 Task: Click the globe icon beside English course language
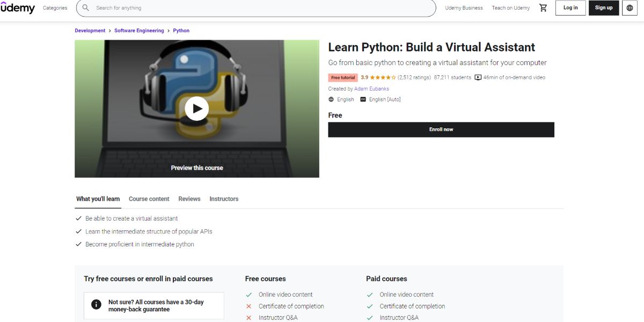tap(330, 99)
